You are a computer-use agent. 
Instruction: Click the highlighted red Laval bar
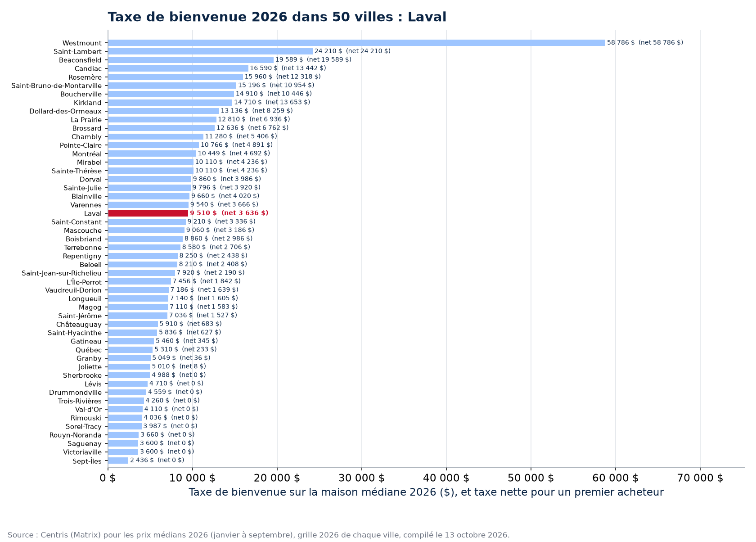(148, 213)
